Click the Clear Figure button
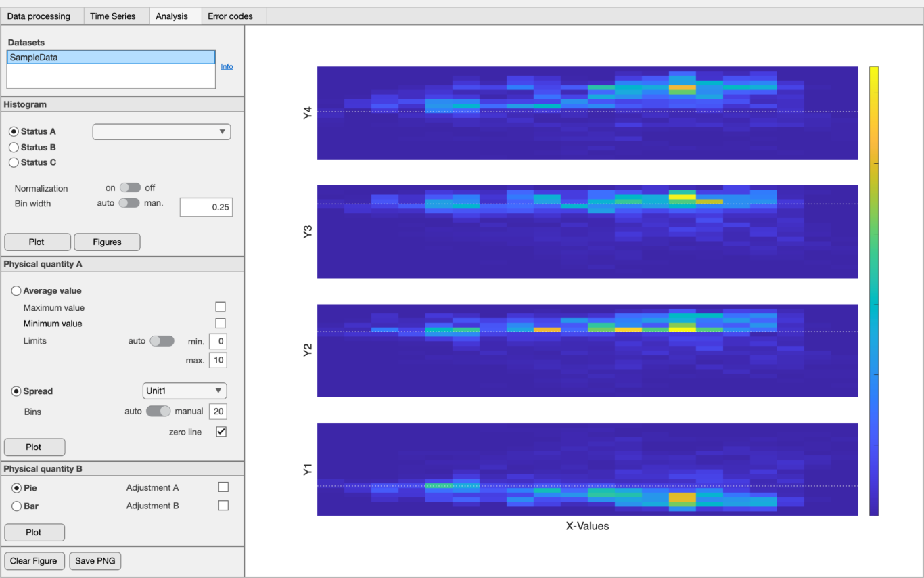Viewport: 924px width, 578px height. point(34,561)
